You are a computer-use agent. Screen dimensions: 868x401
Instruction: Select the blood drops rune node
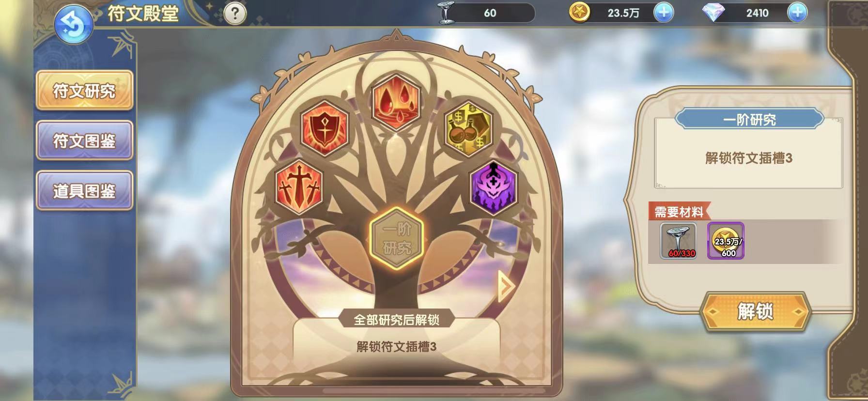(x=396, y=102)
